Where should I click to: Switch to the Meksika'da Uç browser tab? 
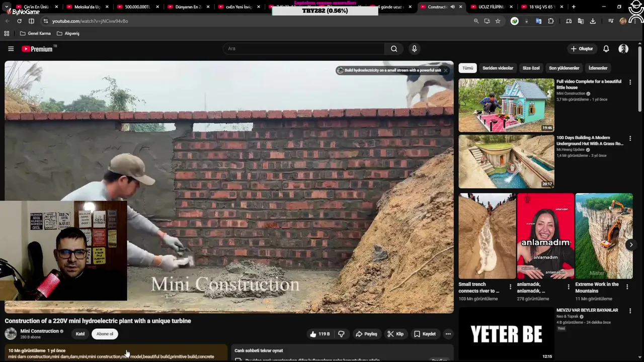pos(87,7)
